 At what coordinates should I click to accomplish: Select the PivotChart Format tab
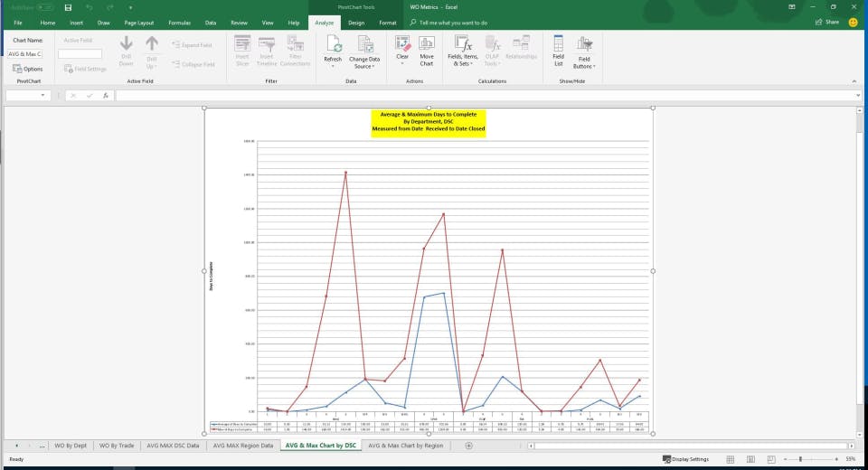click(x=388, y=23)
